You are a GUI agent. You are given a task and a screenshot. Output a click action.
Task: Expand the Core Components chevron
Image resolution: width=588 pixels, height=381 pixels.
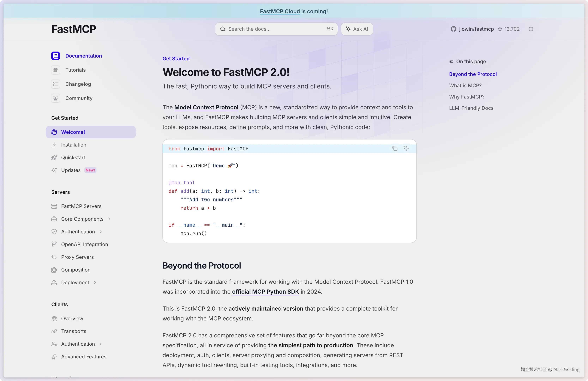coord(109,219)
